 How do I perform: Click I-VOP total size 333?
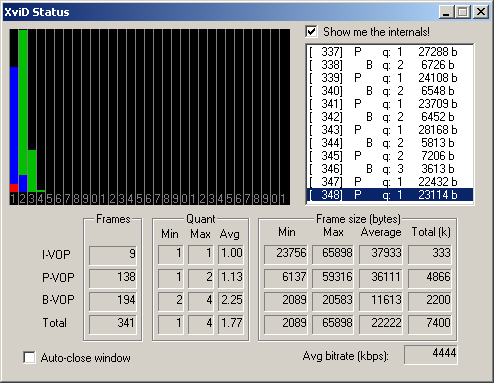point(430,255)
